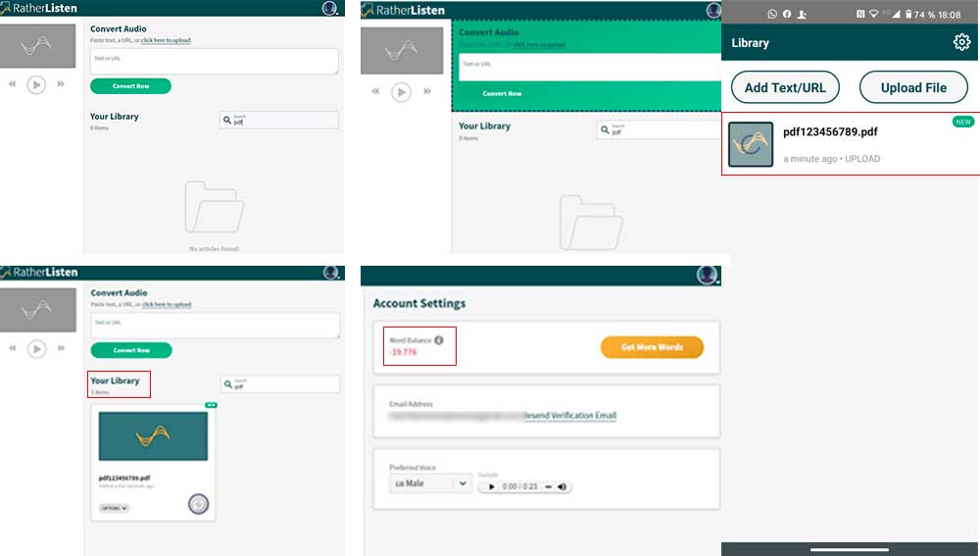Open profile avatar menu in 'No articles found!' panel
Viewport: 980px width, 556px height.
[329, 8]
